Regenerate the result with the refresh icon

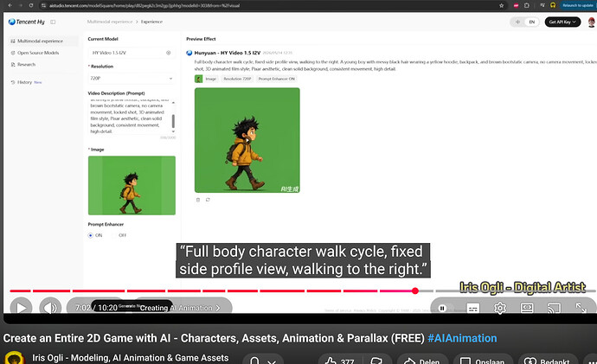coord(208,200)
